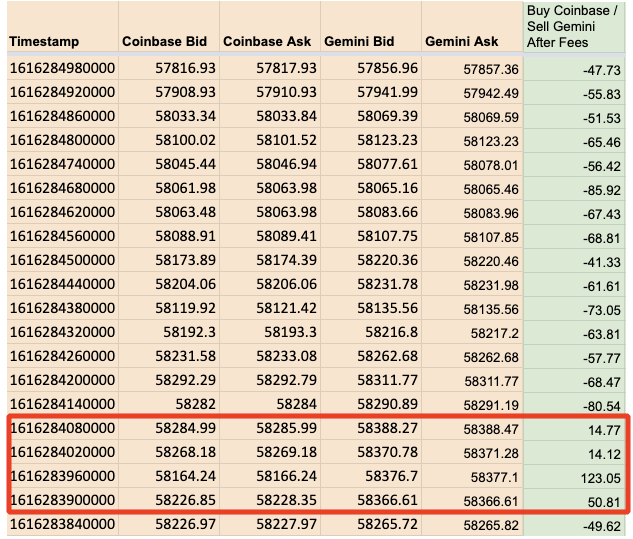Screen dimensions: 633x539
Task: Click timestamp cell 1616284140000
Action: click(x=62, y=404)
